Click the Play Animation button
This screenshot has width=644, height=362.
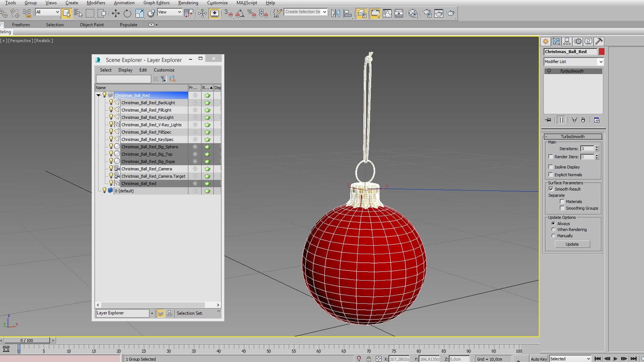pyautogui.click(x=615, y=359)
